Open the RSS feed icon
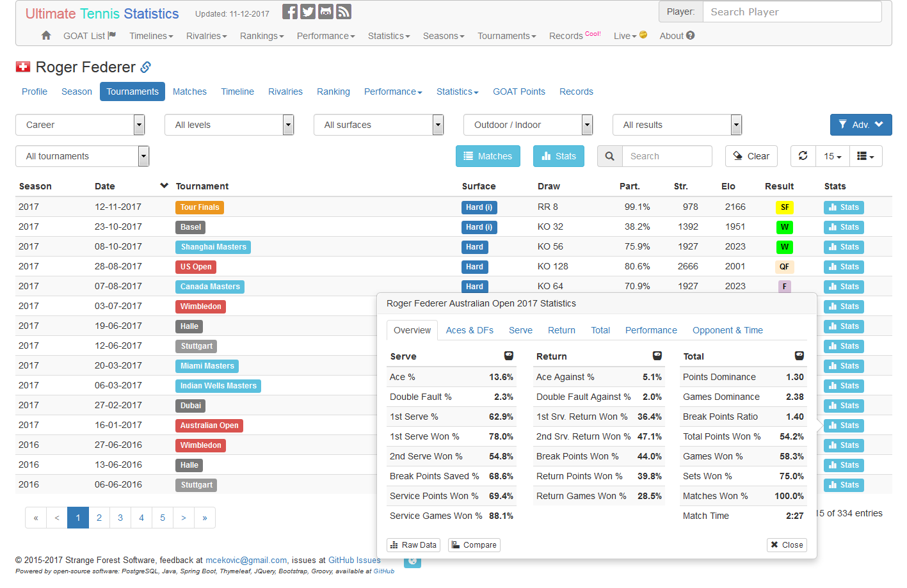This screenshot has width=907, height=588. pyautogui.click(x=344, y=12)
